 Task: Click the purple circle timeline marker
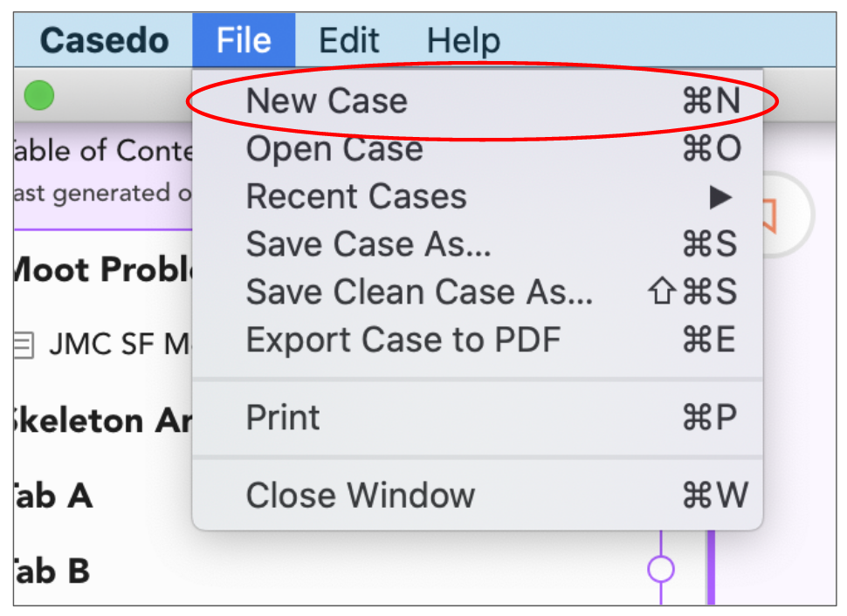coord(661,569)
